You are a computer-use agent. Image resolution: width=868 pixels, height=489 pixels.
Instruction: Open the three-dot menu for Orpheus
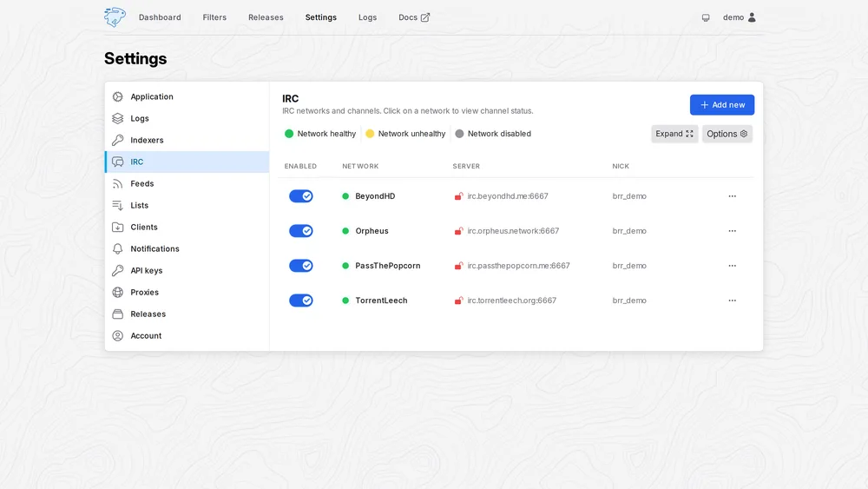tap(732, 231)
